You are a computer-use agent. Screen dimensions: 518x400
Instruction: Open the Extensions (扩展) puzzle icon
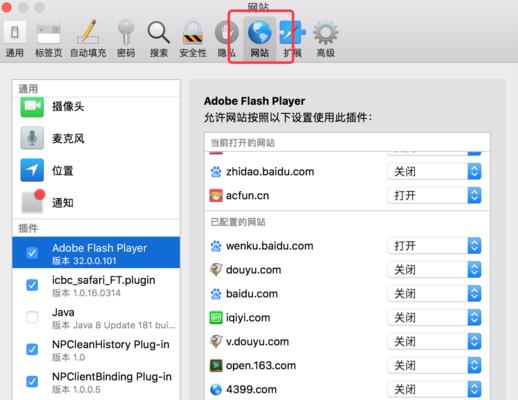point(292,32)
